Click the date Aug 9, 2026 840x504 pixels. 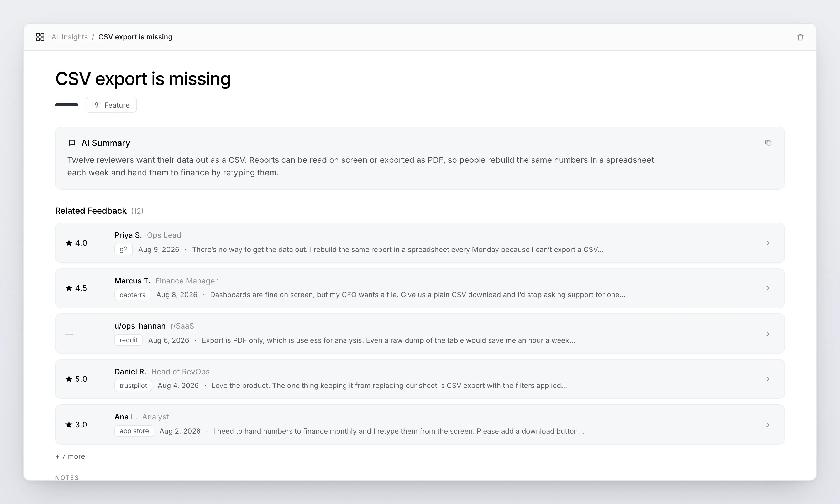point(159,250)
